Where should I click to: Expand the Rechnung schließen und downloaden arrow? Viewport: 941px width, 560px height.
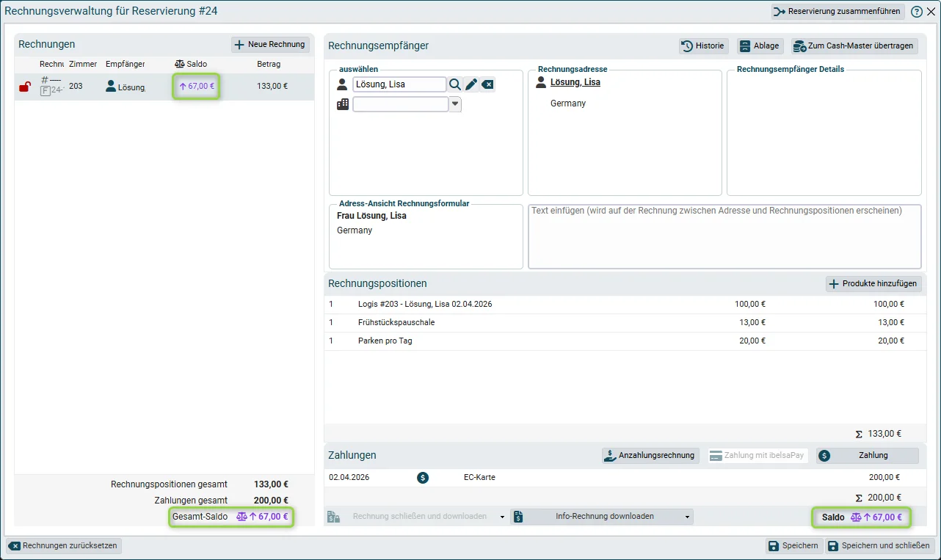502,517
